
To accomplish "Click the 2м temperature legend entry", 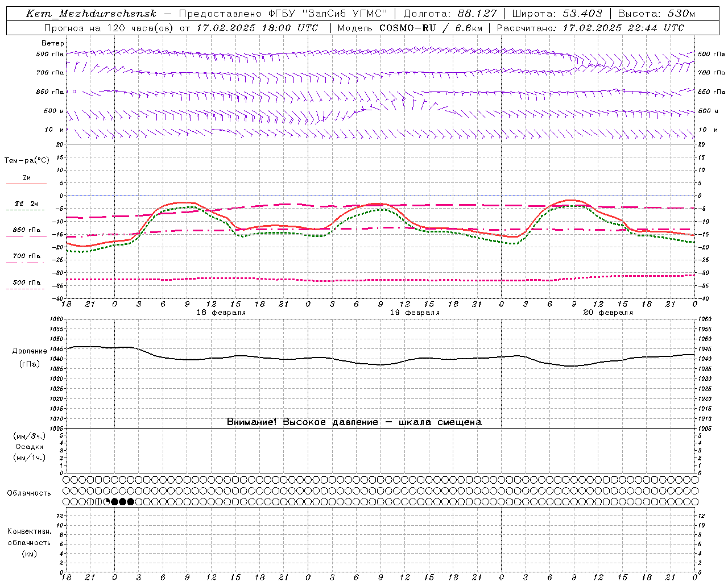I will [27, 178].
